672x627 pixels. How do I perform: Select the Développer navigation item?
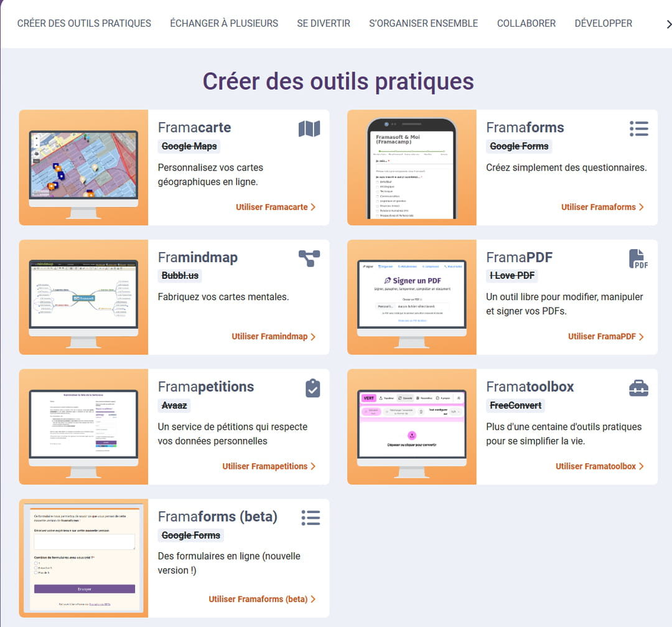(x=603, y=24)
